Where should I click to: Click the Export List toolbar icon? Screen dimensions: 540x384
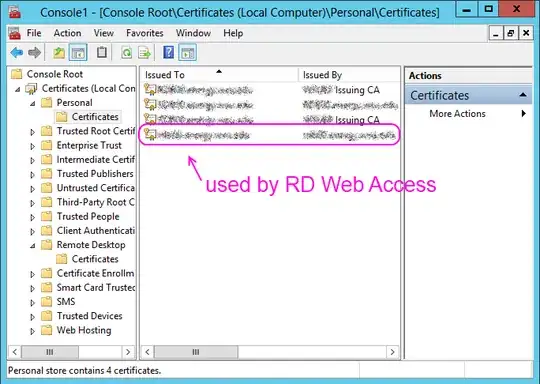144,53
